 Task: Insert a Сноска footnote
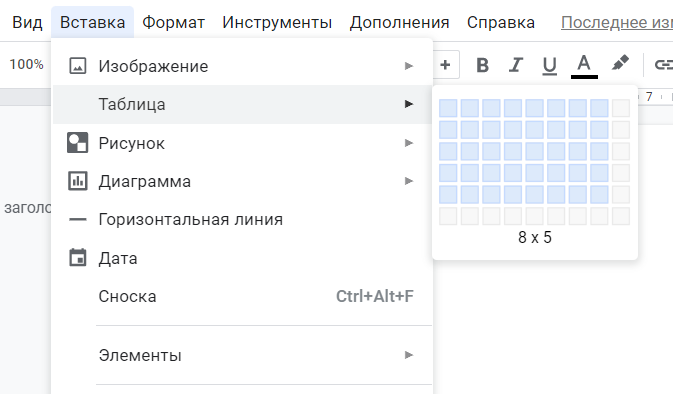click(242, 296)
